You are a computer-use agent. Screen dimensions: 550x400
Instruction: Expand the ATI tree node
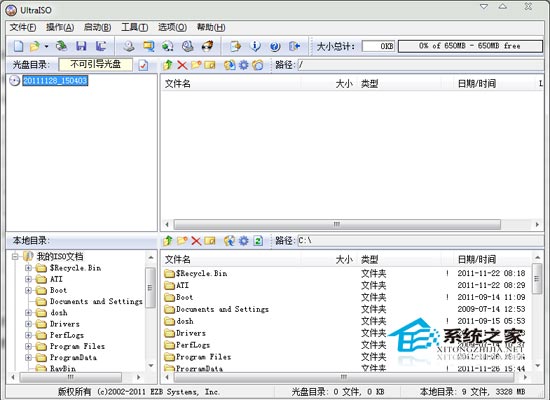[x=29, y=279]
